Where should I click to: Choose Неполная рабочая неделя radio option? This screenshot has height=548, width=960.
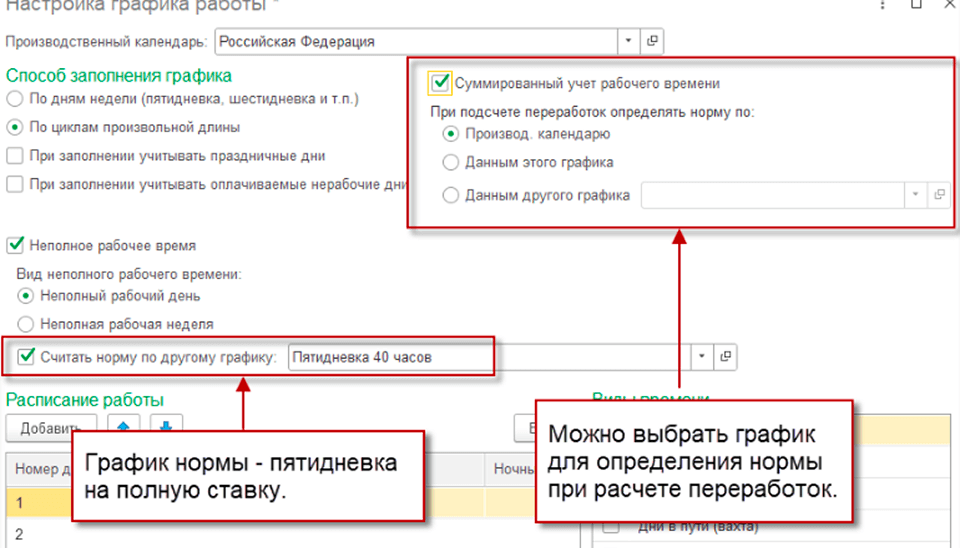pyautogui.click(x=26, y=324)
